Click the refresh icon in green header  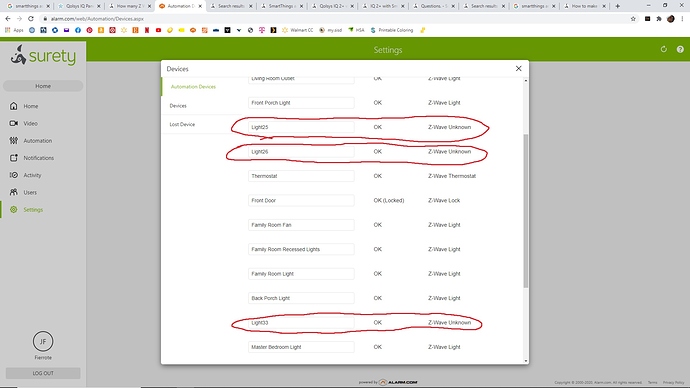pyautogui.click(x=664, y=49)
